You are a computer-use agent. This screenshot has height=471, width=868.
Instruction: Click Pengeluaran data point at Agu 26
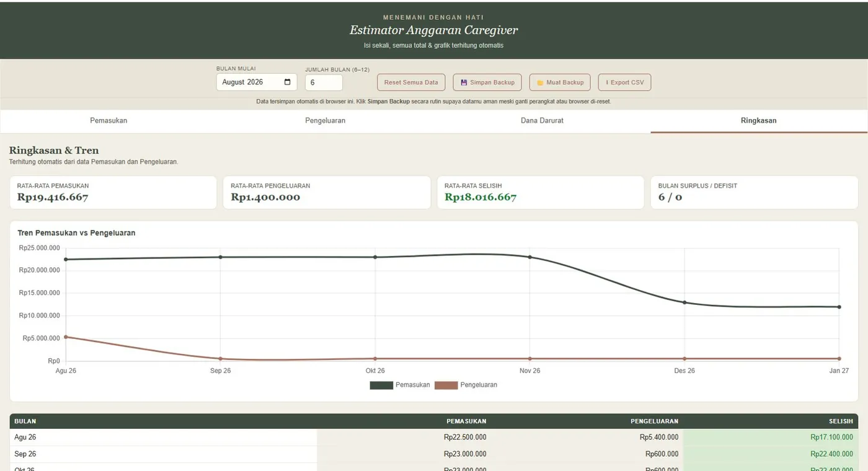point(66,337)
